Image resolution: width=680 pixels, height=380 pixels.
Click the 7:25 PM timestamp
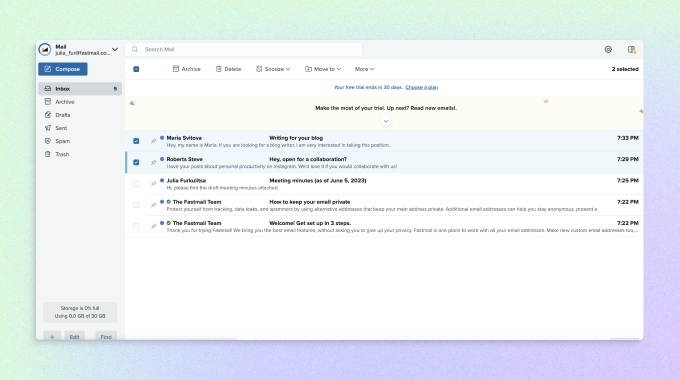tap(628, 180)
